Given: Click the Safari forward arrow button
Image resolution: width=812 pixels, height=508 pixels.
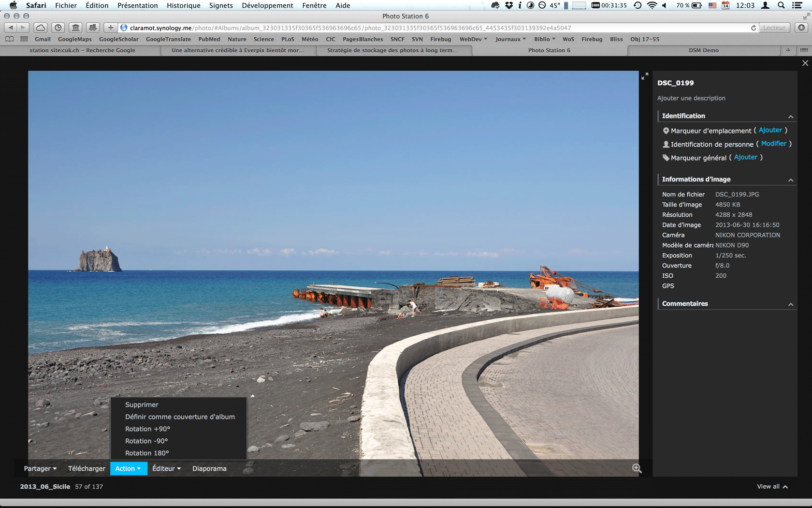Looking at the screenshot, I should [x=23, y=28].
